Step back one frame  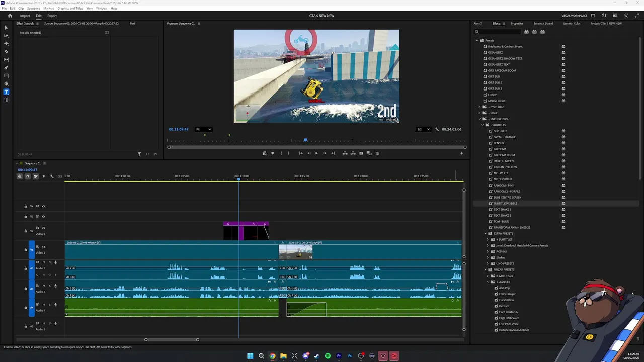309,153
